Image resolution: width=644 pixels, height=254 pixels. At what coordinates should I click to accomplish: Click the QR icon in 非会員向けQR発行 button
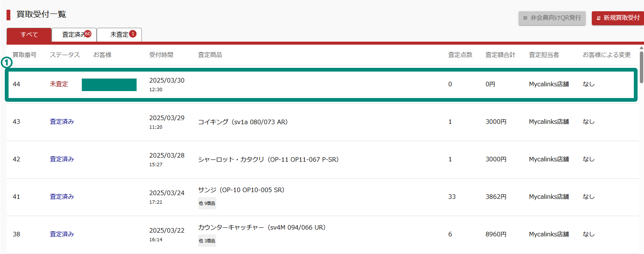(x=525, y=18)
